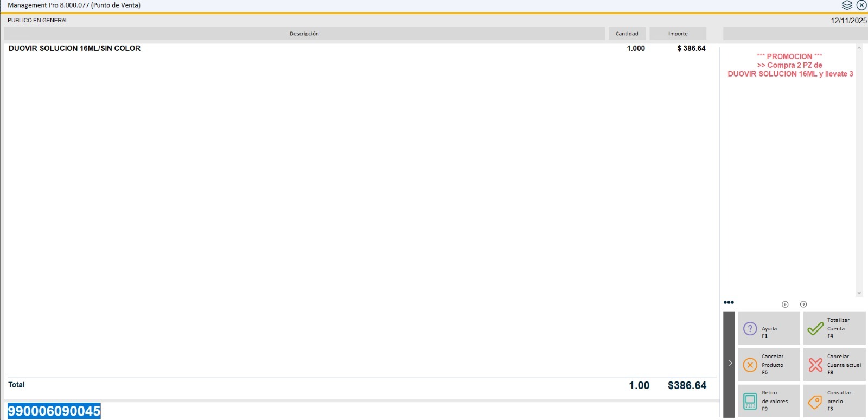Click the Consultar precio tag icon

(x=815, y=402)
